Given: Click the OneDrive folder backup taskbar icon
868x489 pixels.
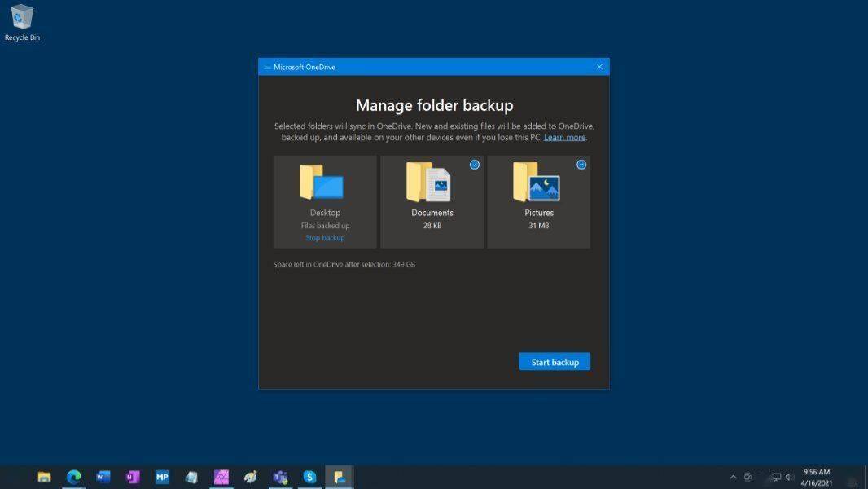Looking at the screenshot, I should (340, 477).
